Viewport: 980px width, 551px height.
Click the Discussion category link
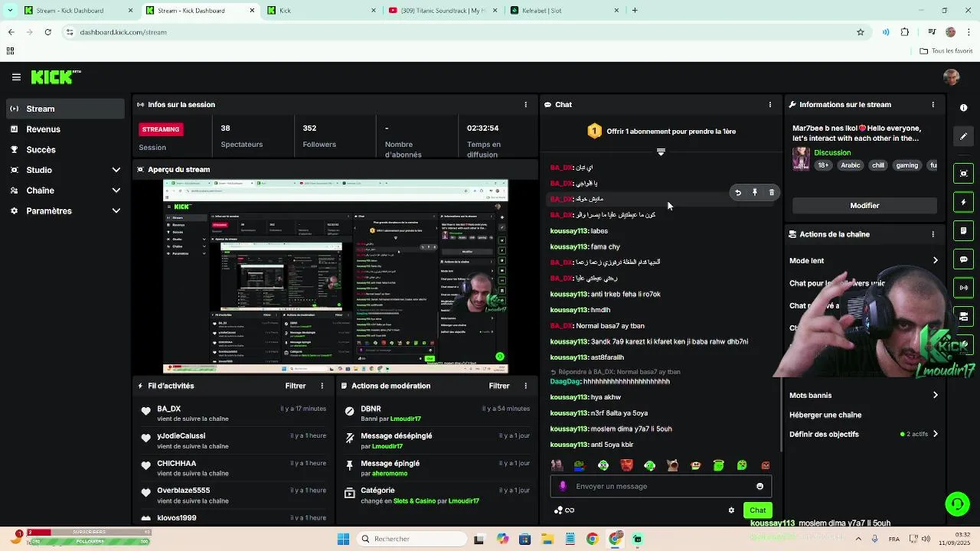pos(832,153)
